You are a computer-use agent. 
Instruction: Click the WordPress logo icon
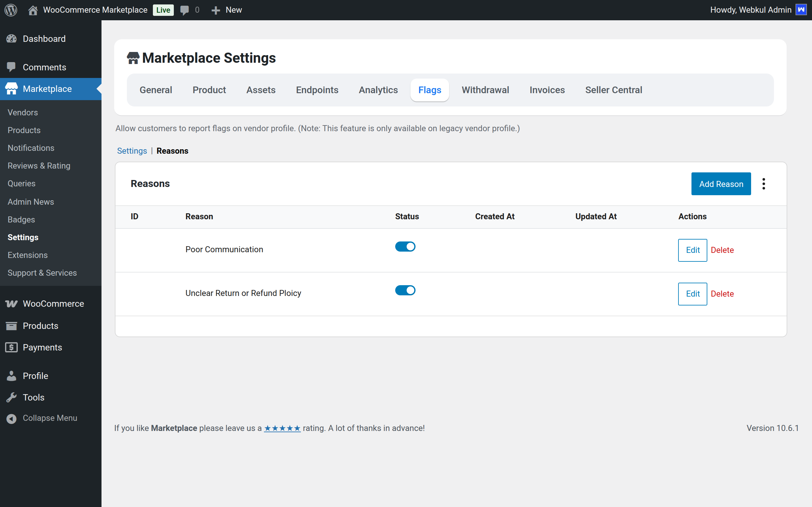tap(11, 10)
